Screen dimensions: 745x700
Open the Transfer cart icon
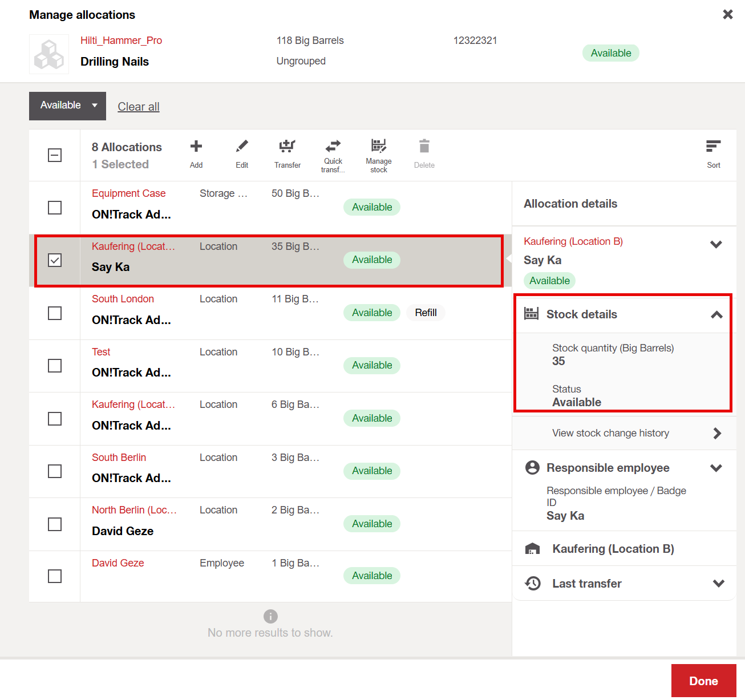tap(287, 147)
